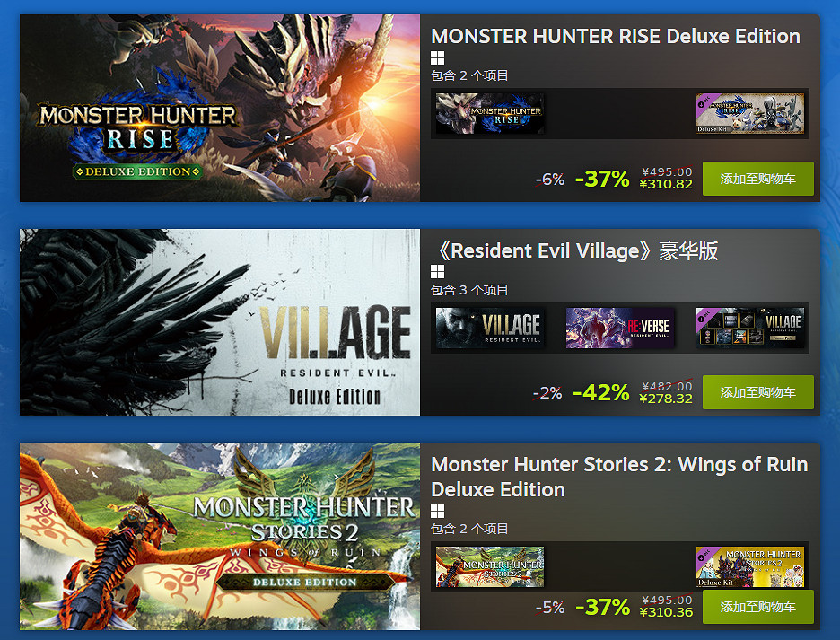
Task: Open Monster Hunter Stories 2 Deluxe Kit thumbnail
Action: click(750, 566)
